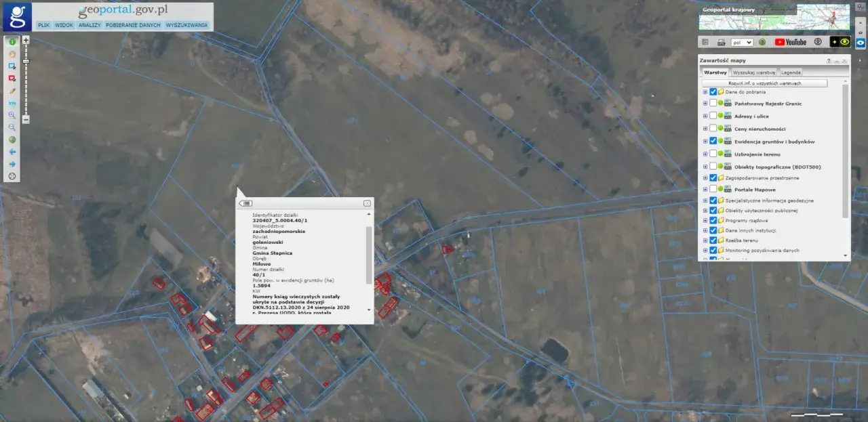Image resolution: width=868 pixels, height=422 pixels.
Task: Close the parcel information popup
Action: [x=367, y=203]
